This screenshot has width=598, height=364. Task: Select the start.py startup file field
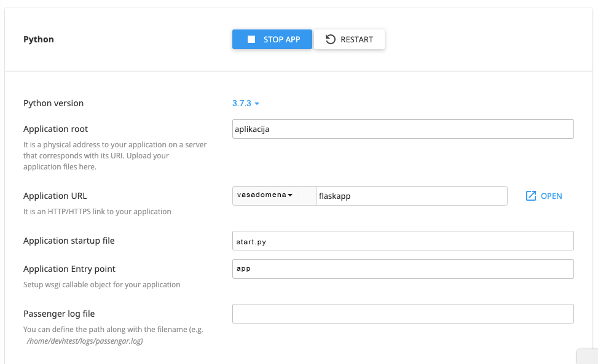403,241
